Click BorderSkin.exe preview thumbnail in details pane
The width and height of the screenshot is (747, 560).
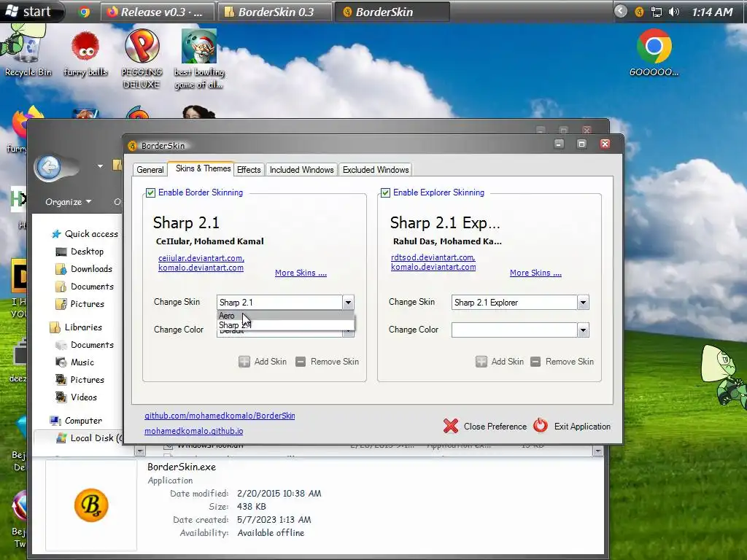(x=91, y=505)
